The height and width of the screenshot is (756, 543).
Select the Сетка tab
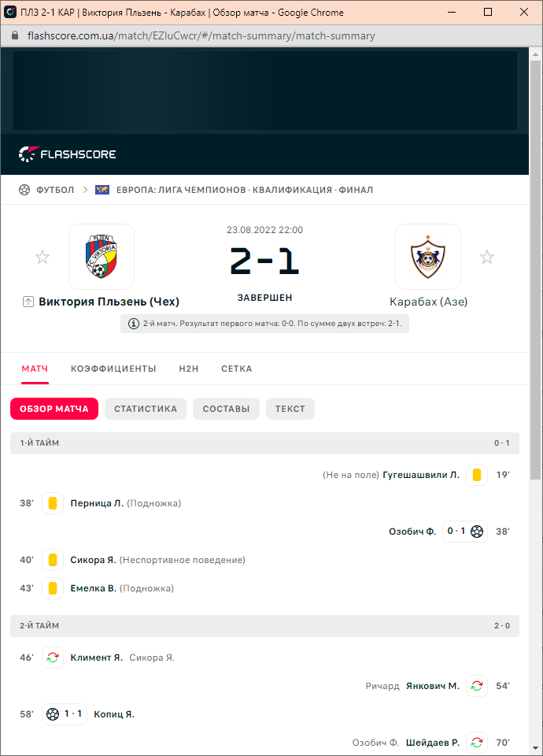coord(237,369)
